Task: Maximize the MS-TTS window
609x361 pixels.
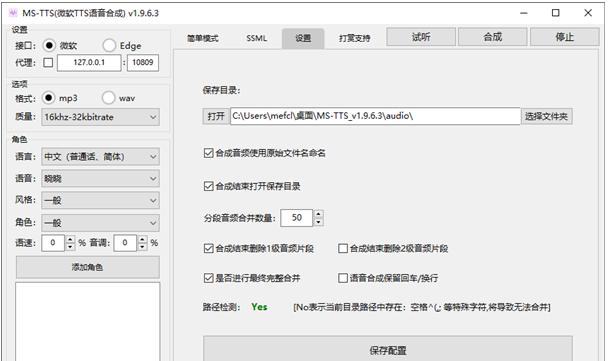Action: pos(556,13)
